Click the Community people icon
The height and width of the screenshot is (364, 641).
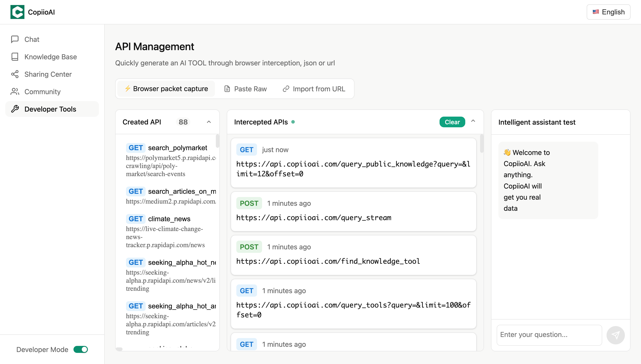[x=15, y=92]
